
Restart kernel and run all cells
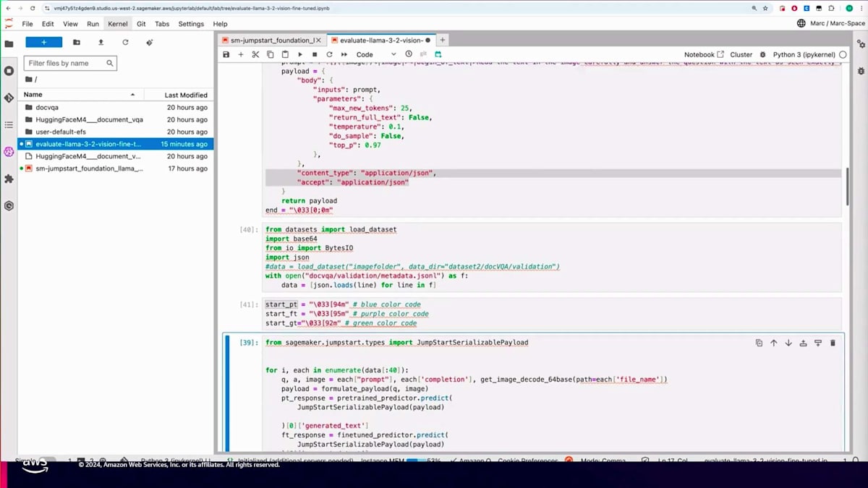tap(344, 54)
